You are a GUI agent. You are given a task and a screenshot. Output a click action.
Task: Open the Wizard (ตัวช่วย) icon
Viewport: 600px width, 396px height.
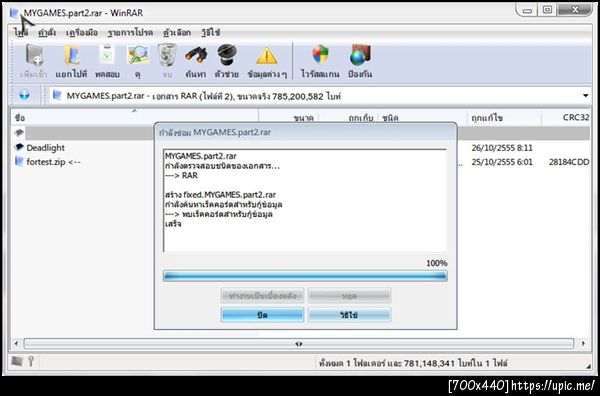pyautogui.click(x=227, y=55)
